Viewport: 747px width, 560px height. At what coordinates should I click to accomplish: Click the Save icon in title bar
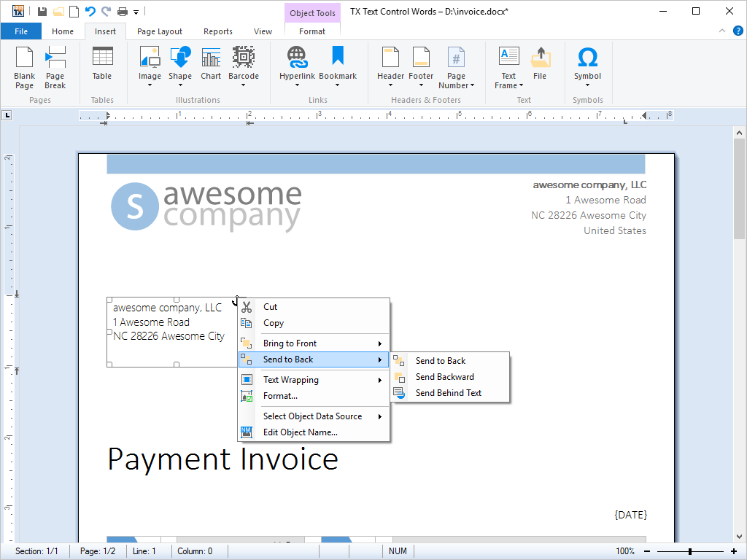42,11
